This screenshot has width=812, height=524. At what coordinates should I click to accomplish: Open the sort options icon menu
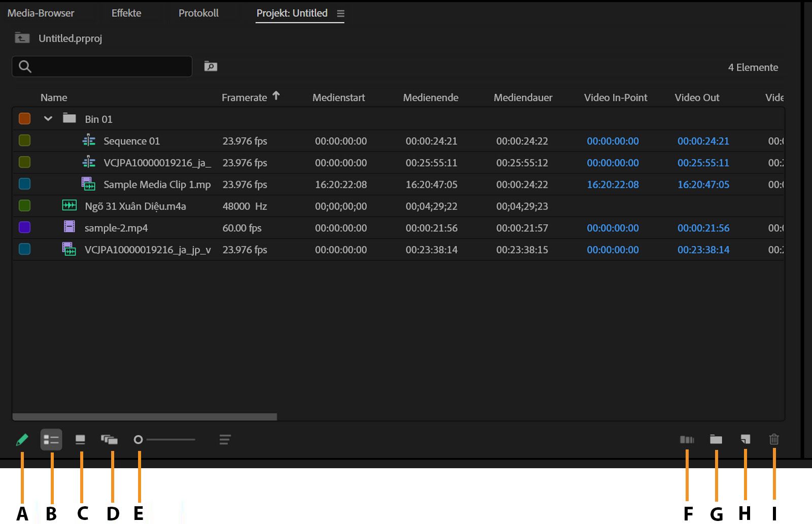coord(225,439)
